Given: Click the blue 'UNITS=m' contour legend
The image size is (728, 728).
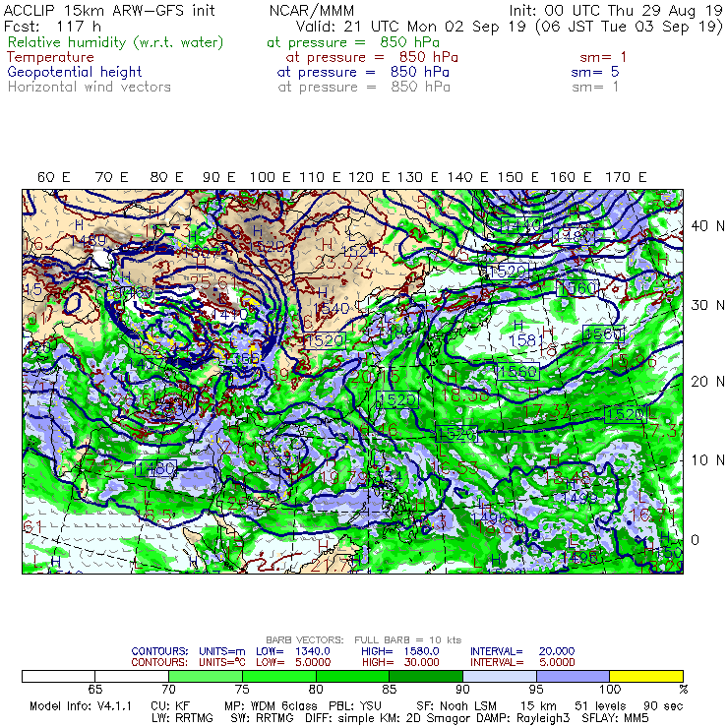Looking at the screenshot, I should point(222,651).
